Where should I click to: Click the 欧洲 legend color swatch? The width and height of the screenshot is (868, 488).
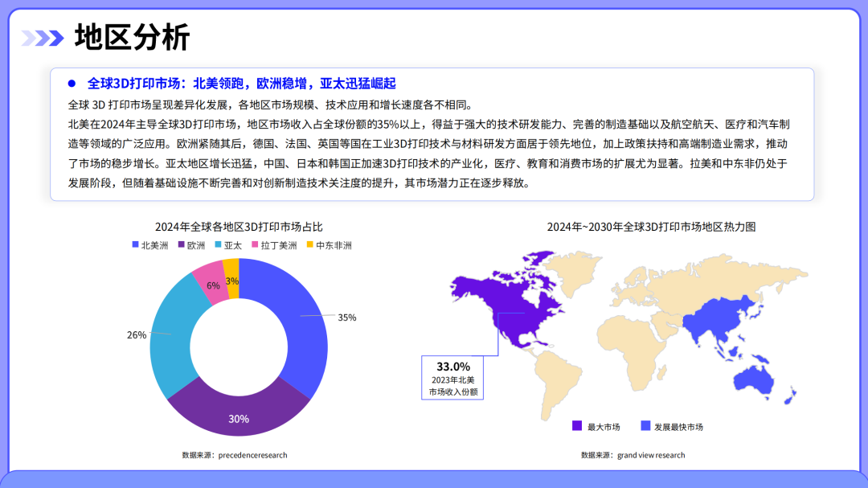tap(181, 244)
